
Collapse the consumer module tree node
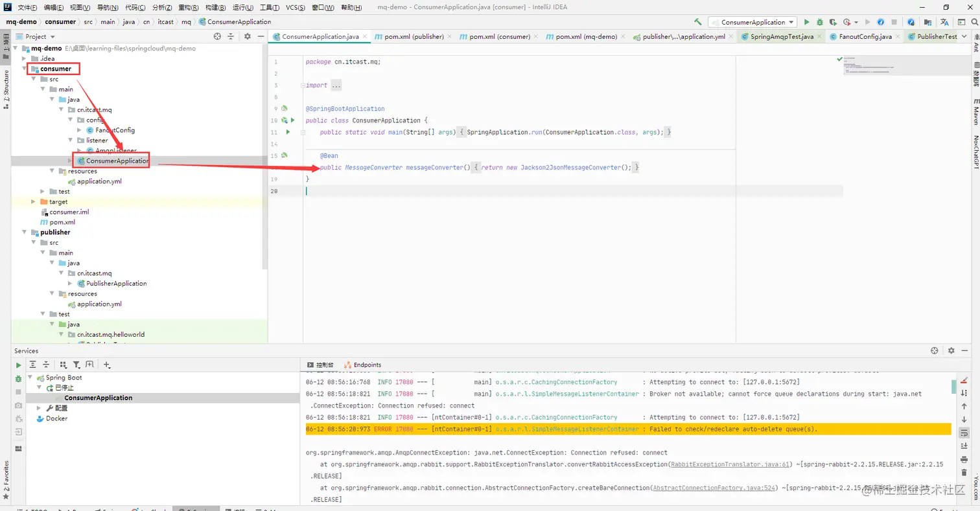pos(25,69)
